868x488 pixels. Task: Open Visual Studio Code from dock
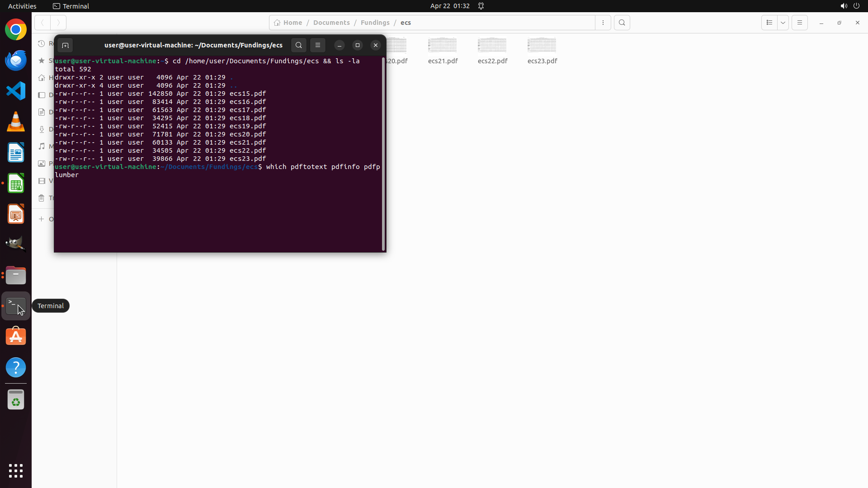tap(16, 91)
